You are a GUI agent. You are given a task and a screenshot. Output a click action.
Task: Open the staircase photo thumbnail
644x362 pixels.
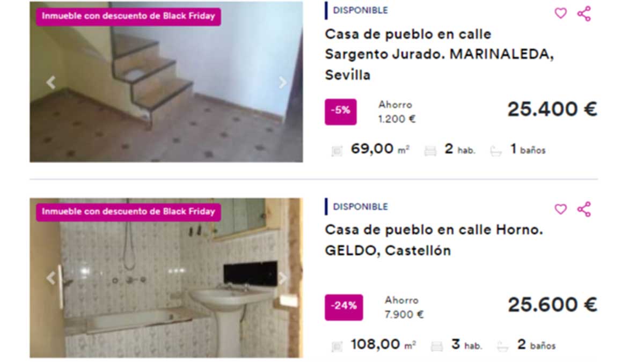166,82
